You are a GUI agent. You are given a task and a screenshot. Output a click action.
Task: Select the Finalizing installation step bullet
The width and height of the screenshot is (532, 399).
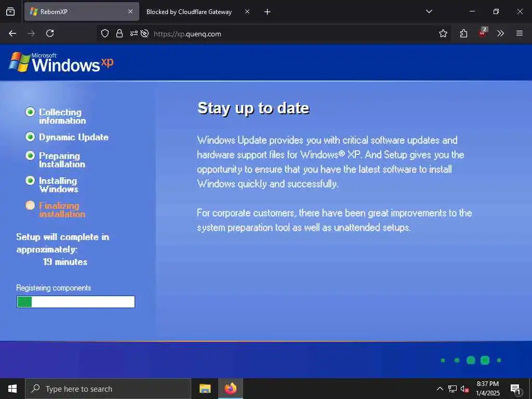[30, 205]
